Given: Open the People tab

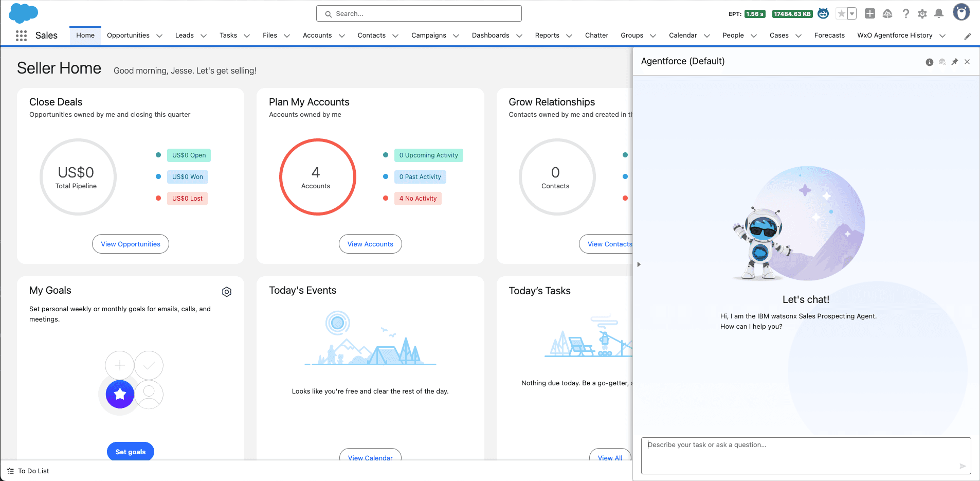Looking at the screenshot, I should pyautogui.click(x=733, y=35).
